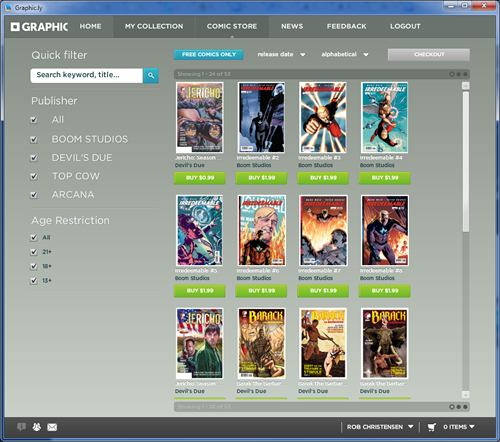Expand the ROB CHRISTENSEN user menu
This screenshot has width=500, height=442.
380,427
